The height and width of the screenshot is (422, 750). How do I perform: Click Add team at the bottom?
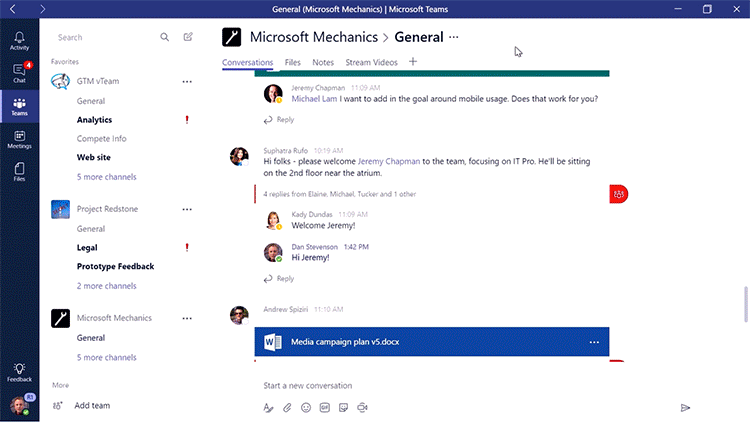tap(92, 405)
